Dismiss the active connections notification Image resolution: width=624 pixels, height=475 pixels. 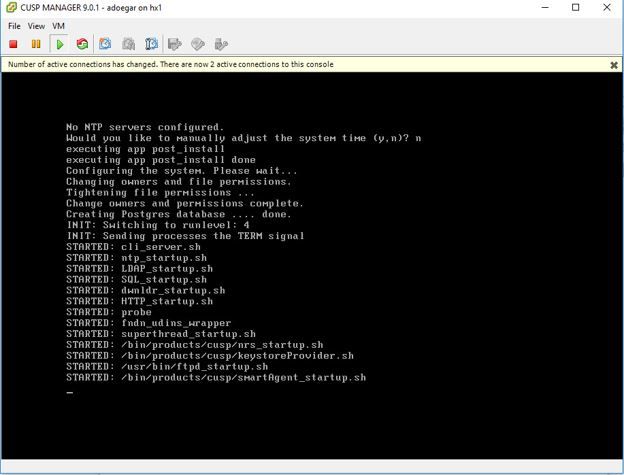pos(614,65)
